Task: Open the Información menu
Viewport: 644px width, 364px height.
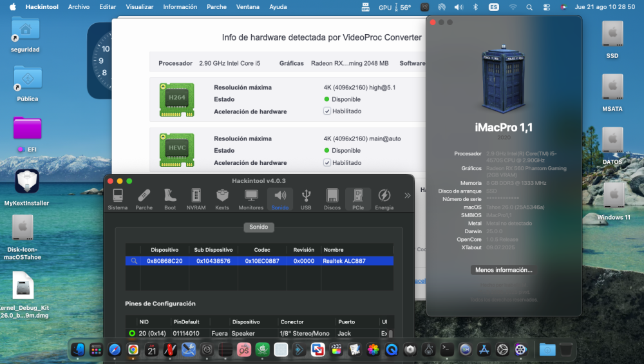Action: click(x=180, y=7)
